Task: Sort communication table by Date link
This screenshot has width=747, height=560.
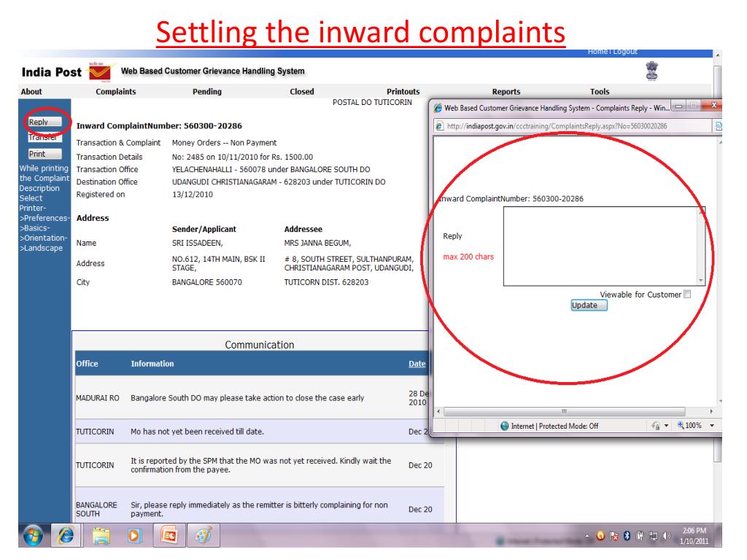Action: 417,364
